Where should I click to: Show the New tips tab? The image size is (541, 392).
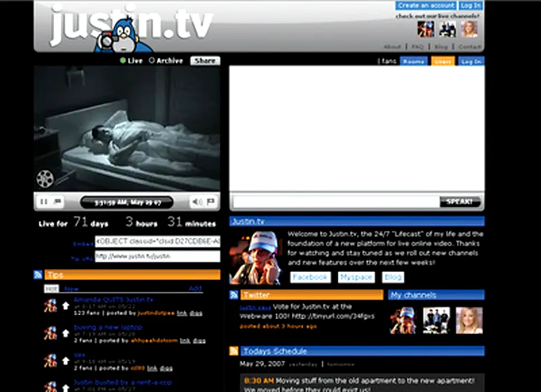pos(72,289)
